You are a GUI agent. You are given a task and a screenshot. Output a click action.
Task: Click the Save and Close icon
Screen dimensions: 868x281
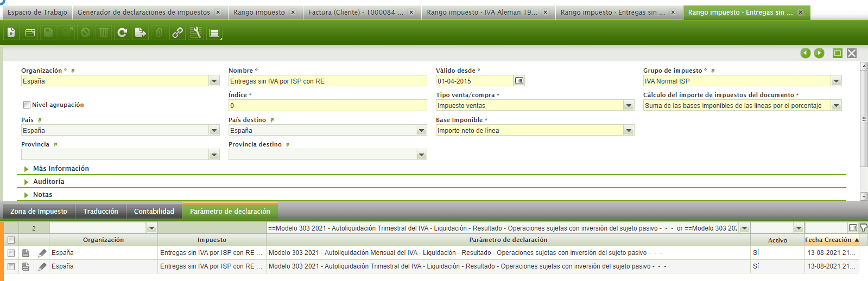pos(67,33)
